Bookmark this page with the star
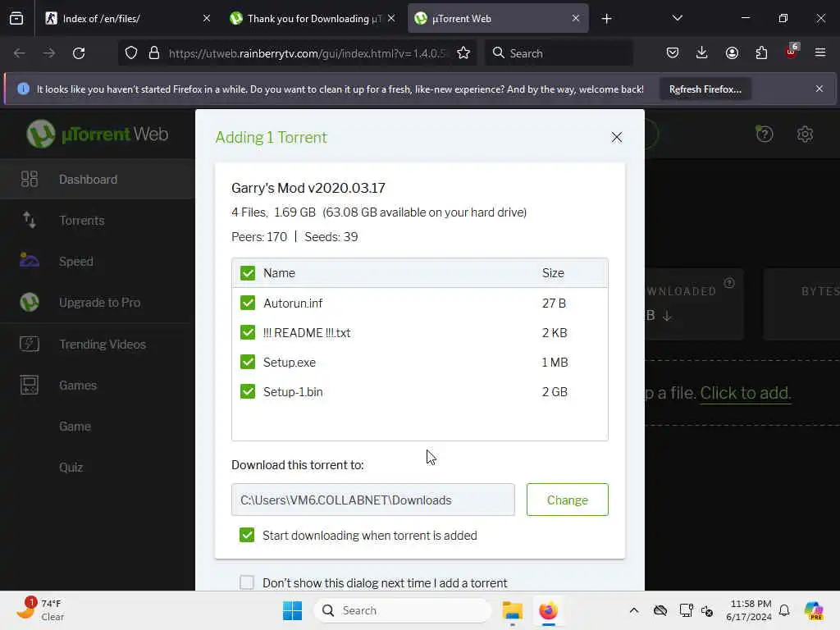840x630 pixels. (x=463, y=53)
